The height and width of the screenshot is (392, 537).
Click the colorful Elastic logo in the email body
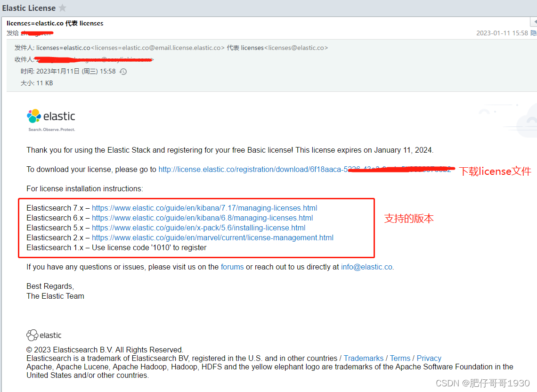pos(51,116)
